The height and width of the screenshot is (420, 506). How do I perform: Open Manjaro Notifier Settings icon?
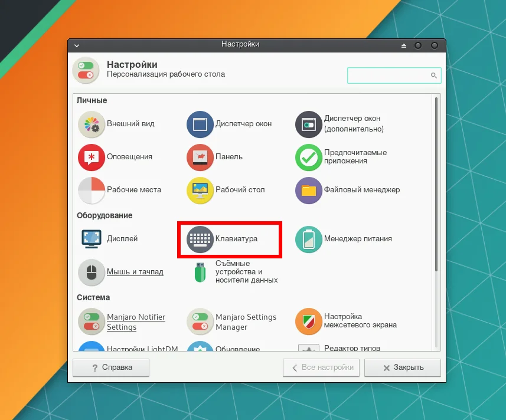click(92, 321)
